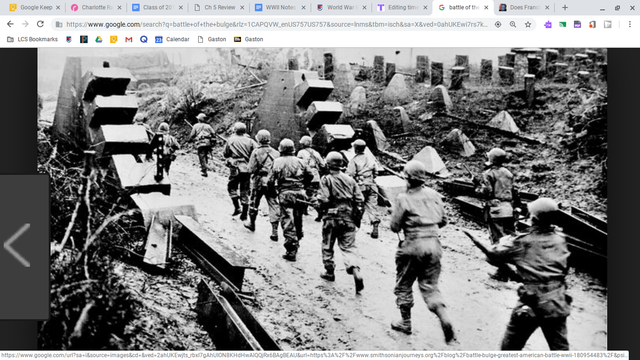Click the Office extension icon

[x=592, y=24]
